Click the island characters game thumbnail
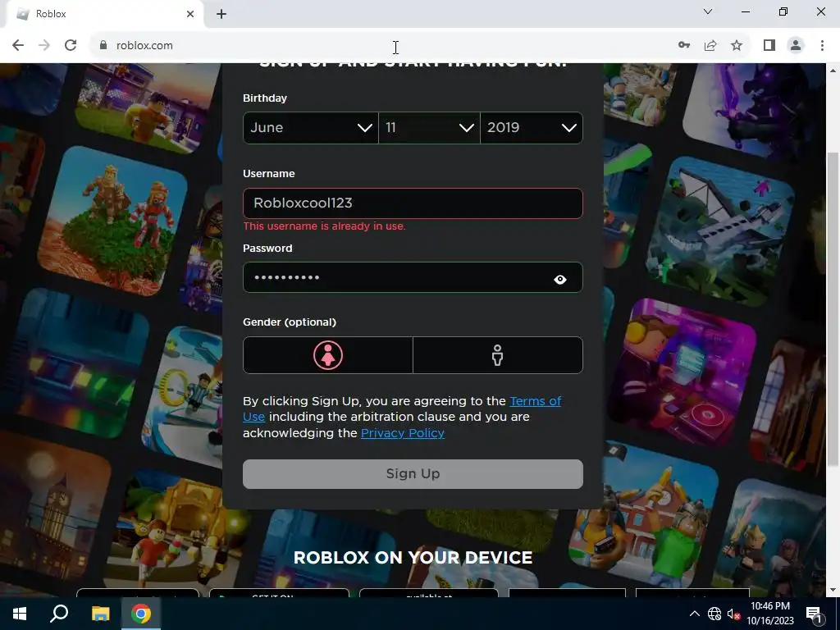 click(113, 221)
